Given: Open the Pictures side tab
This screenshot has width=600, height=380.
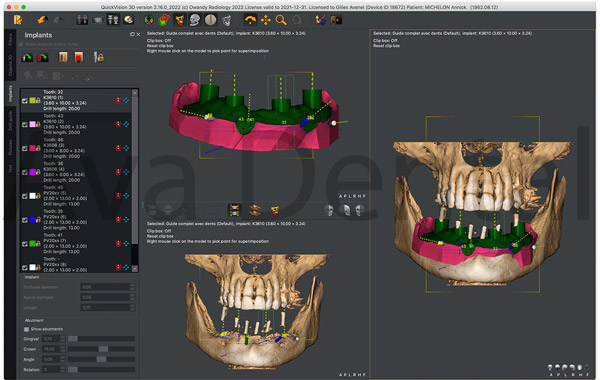Looking at the screenshot, I should [10, 147].
